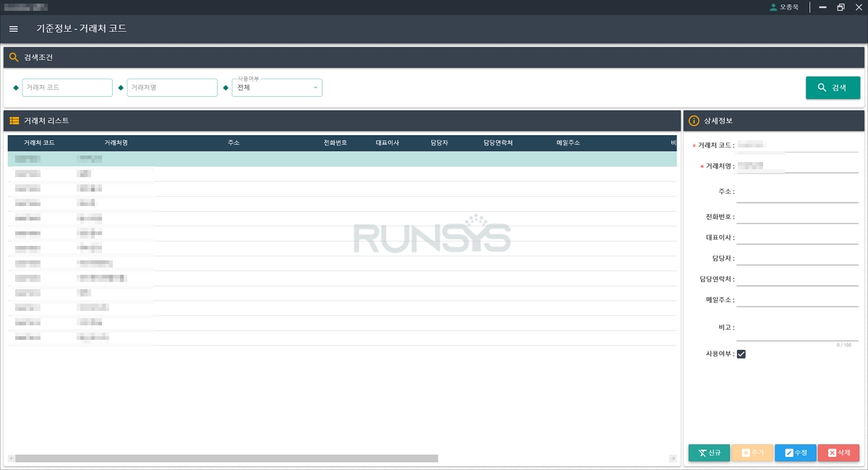This screenshot has width=868, height=470.
Task: Click the user profile icon for 오종욱
Action: [773, 7]
